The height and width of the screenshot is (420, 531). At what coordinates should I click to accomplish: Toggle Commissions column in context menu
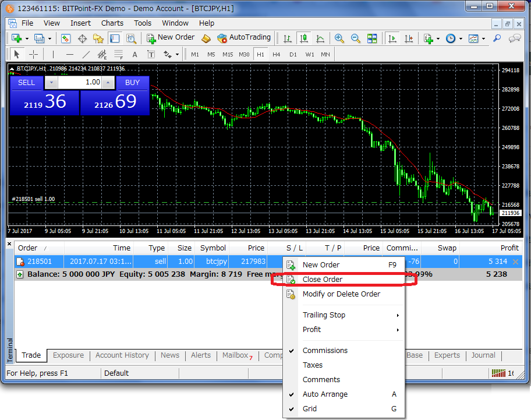click(325, 351)
